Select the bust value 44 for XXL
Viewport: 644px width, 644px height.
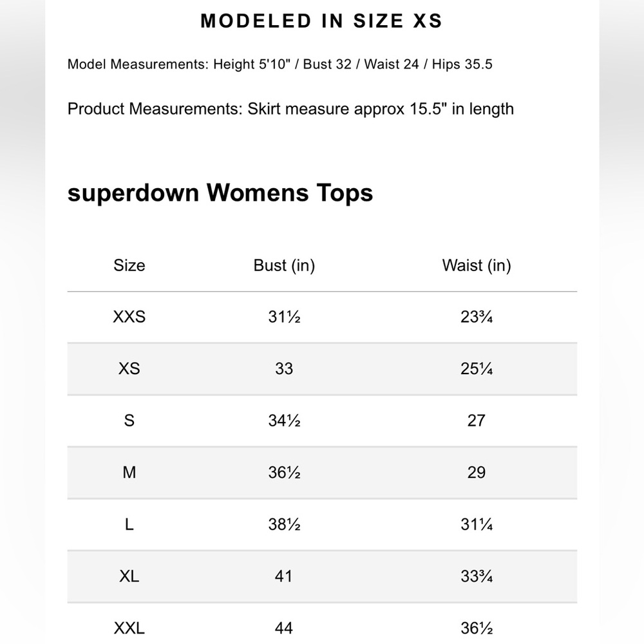(284, 628)
